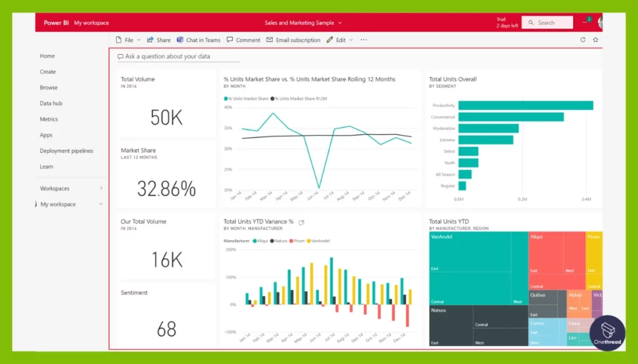Click Ask a question about your data field

click(179, 57)
